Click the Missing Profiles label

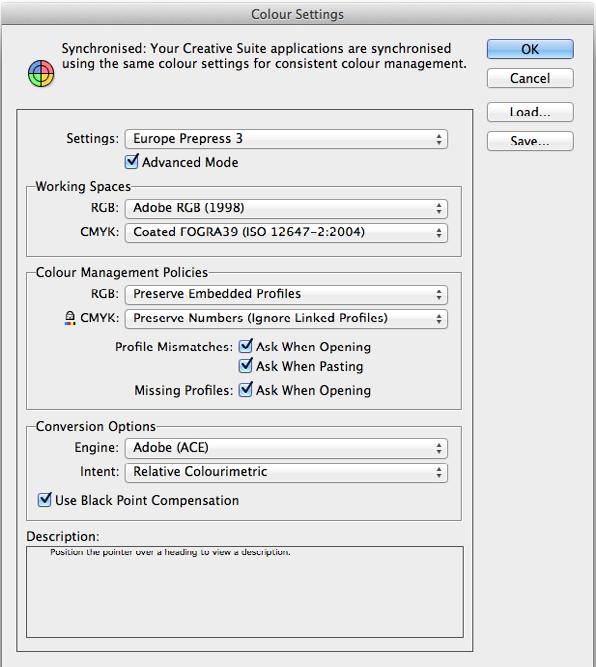click(183, 390)
